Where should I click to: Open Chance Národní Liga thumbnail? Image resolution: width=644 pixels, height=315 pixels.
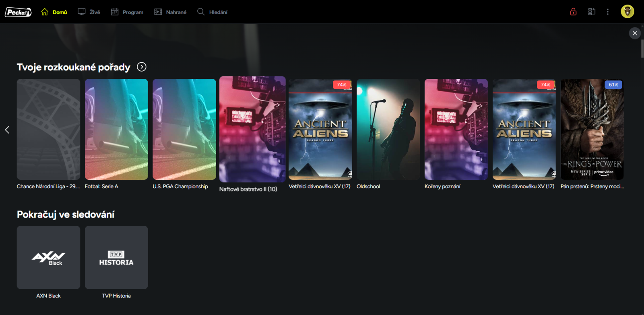(48, 129)
